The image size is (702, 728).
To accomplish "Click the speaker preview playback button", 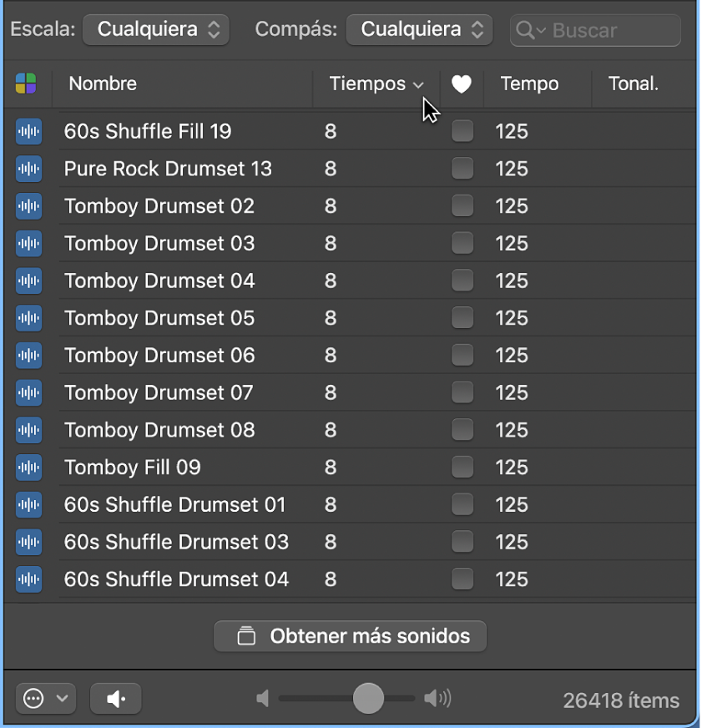I will coord(116,700).
